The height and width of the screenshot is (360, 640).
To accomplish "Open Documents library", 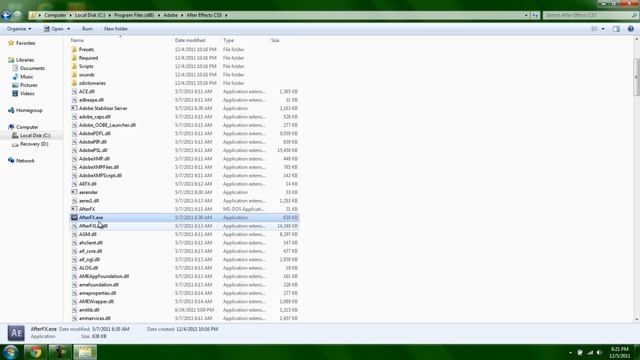I will [x=32, y=68].
